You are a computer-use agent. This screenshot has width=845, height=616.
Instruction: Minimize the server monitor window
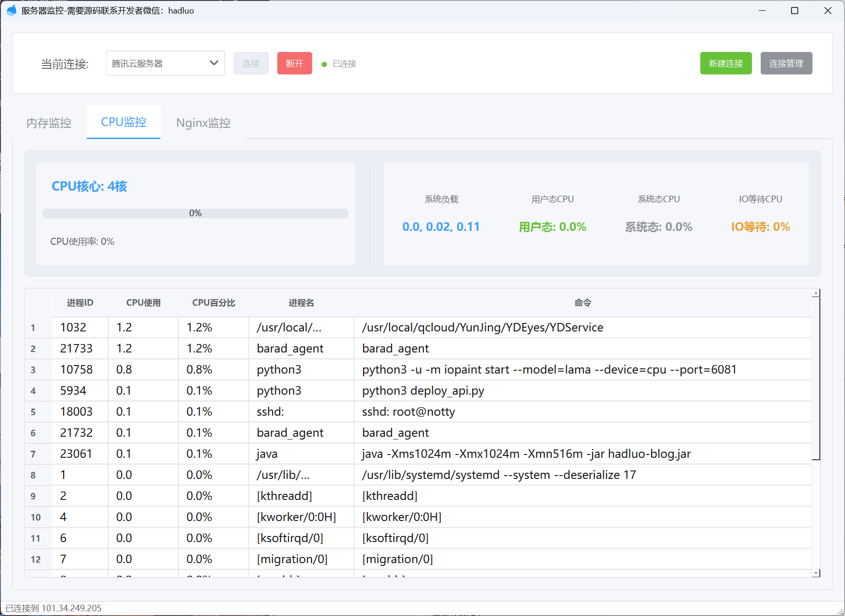(763, 10)
